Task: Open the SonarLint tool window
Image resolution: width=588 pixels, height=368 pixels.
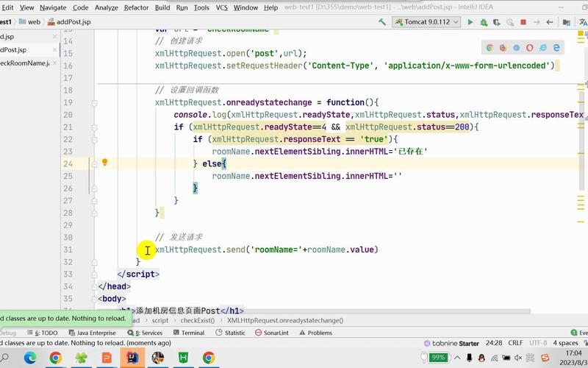Action: pos(272,333)
